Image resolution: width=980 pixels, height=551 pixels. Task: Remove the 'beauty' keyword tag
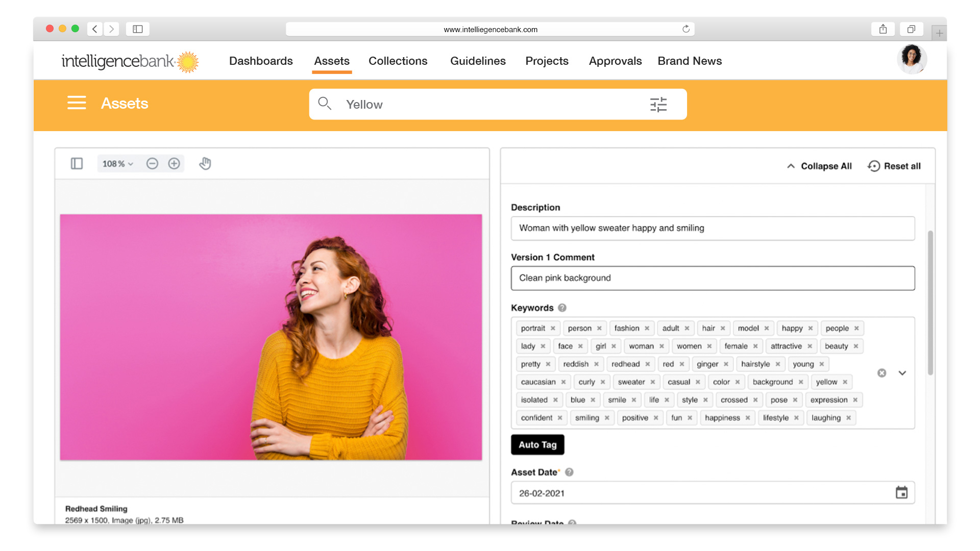[x=856, y=346]
